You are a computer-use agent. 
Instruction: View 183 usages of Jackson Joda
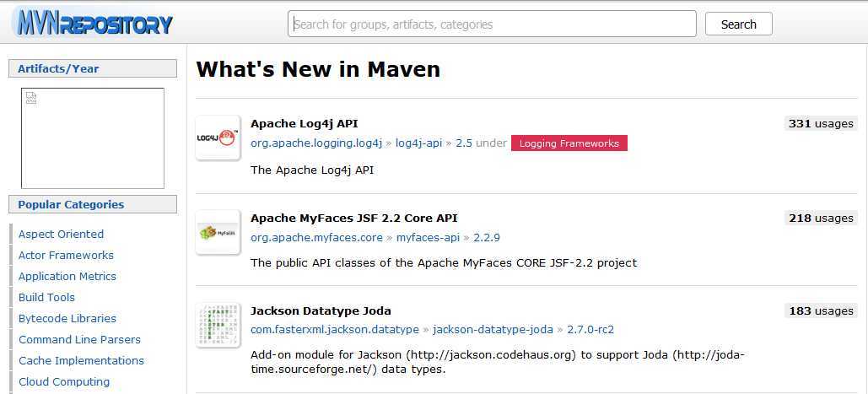(x=821, y=311)
